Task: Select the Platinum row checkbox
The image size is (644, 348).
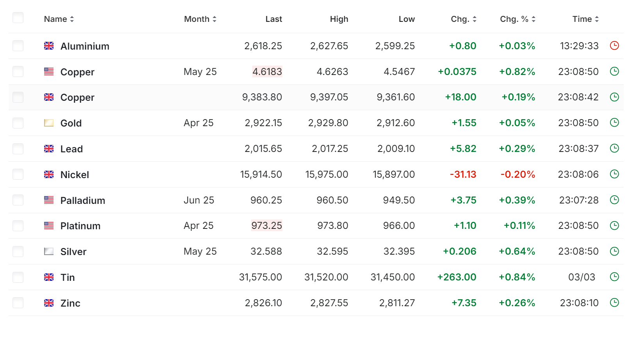Action: (18, 226)
